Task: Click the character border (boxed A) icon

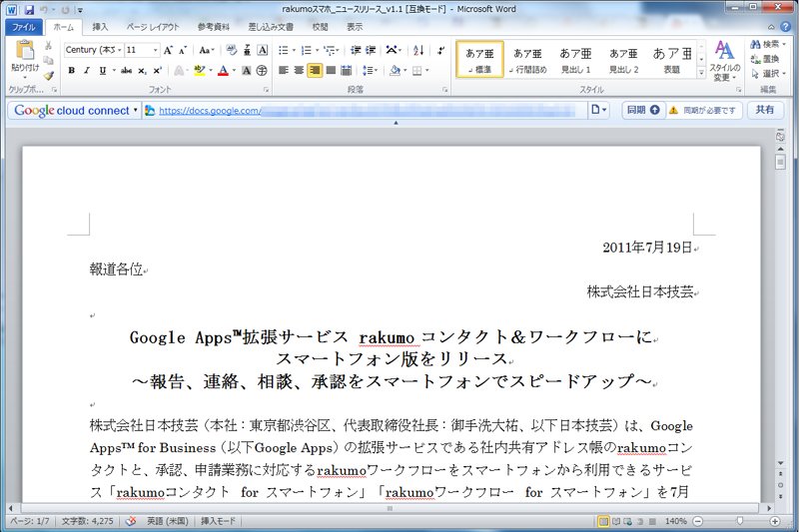Action: point(262,50)
